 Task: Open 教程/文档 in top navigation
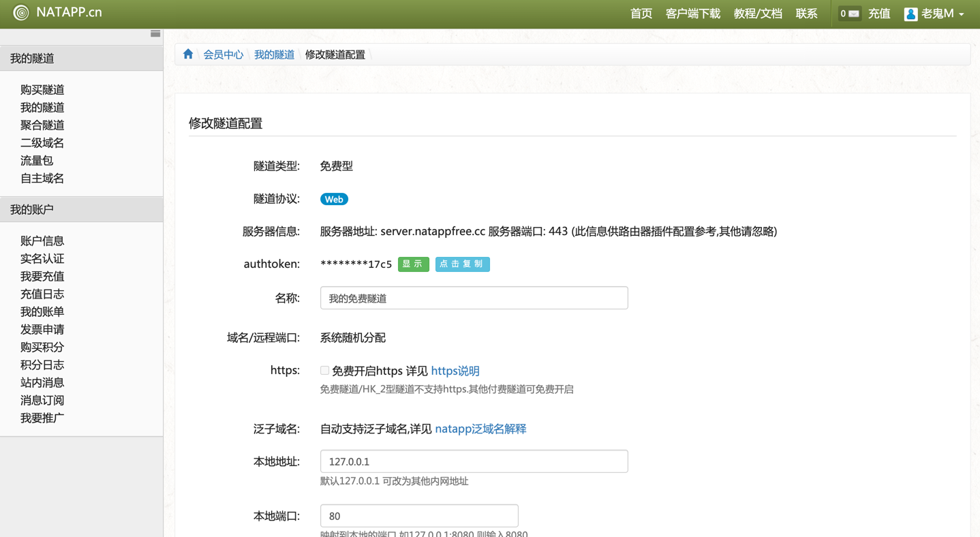coord(757,14)
